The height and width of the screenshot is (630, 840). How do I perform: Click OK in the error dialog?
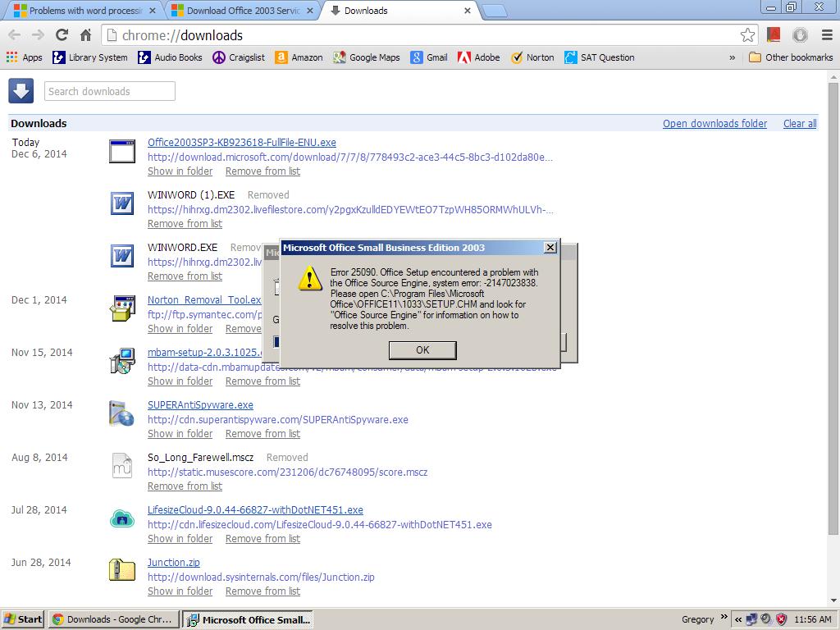click(422, 349)
